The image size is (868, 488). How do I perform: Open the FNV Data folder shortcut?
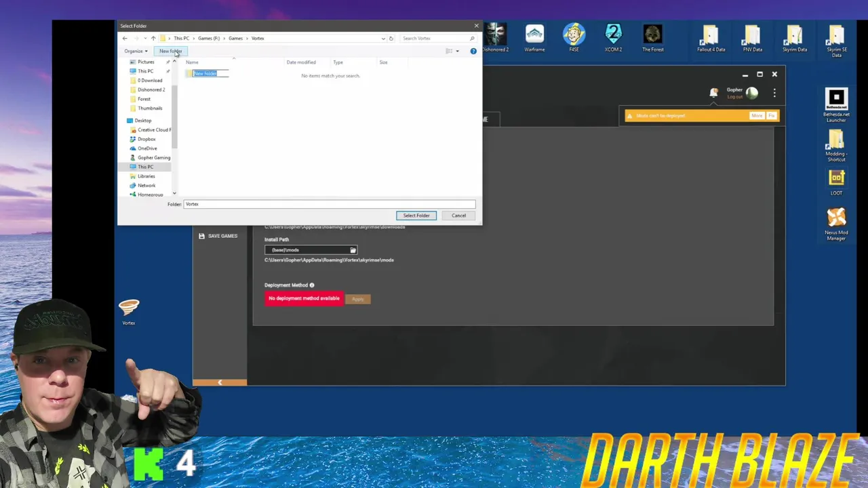pyautogui.click(x=753, y=38)
